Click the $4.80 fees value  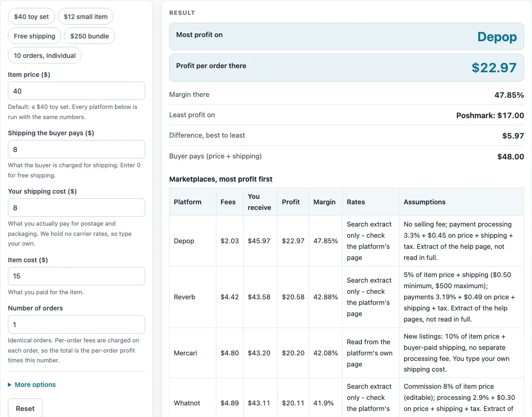(x=230, y=353)
